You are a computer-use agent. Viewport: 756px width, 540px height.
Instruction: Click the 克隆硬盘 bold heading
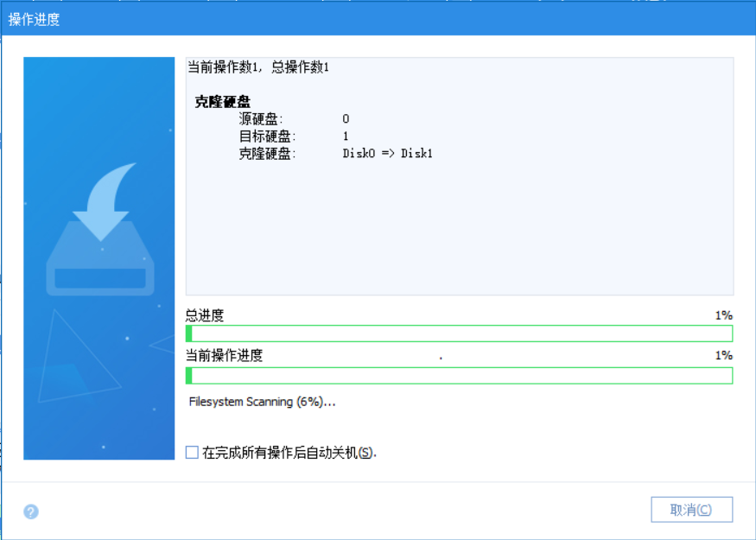click(222, 102)
